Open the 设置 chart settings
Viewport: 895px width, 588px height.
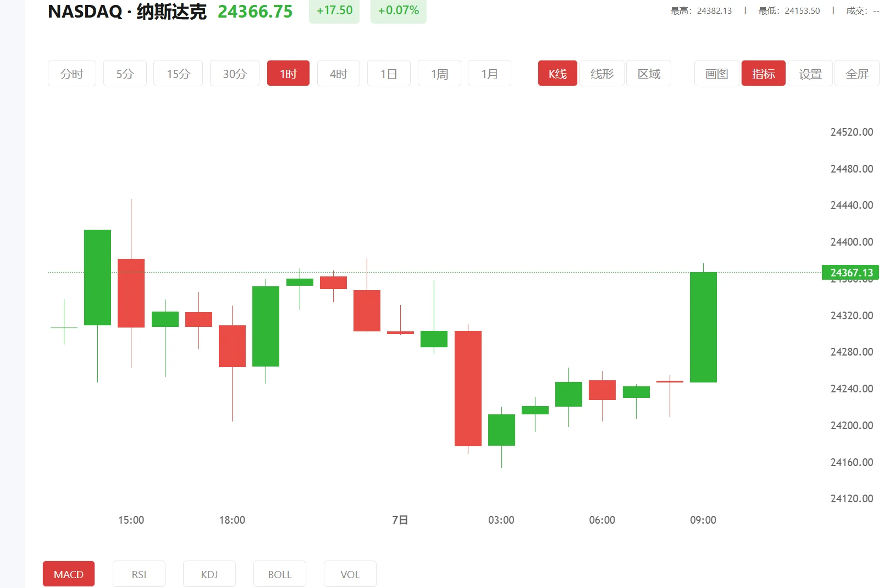(x=810, y=73)
